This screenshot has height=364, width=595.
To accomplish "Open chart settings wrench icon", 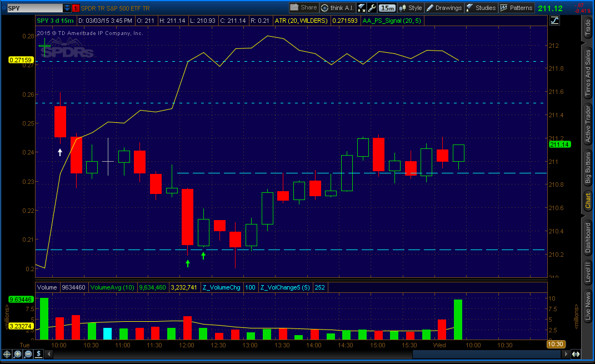I will (372, 8).
